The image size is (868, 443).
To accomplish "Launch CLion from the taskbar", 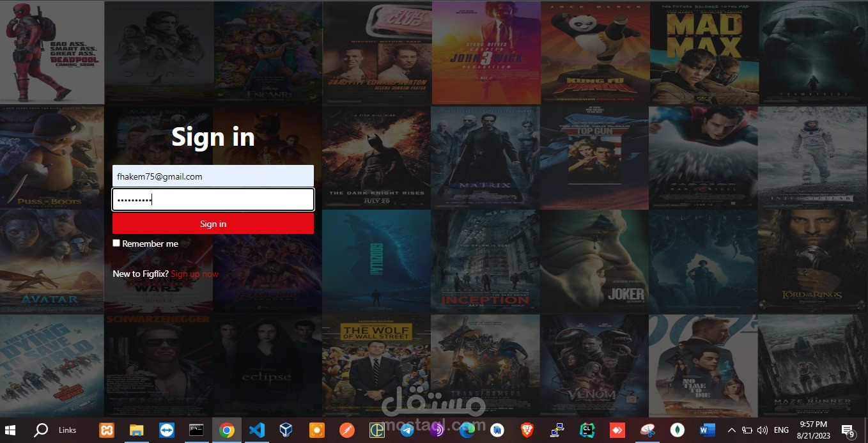I will click(587, 430).
